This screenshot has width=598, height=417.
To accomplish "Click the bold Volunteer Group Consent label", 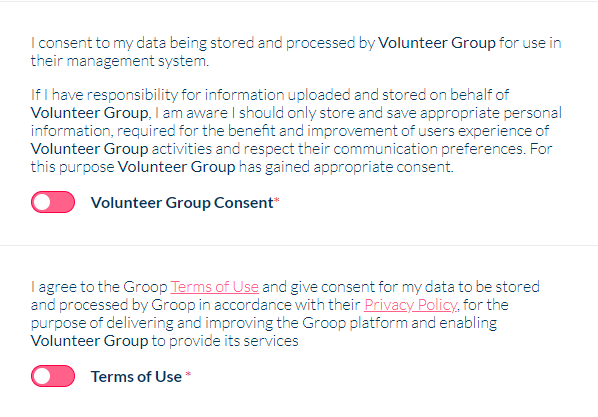I will (182, 203).
